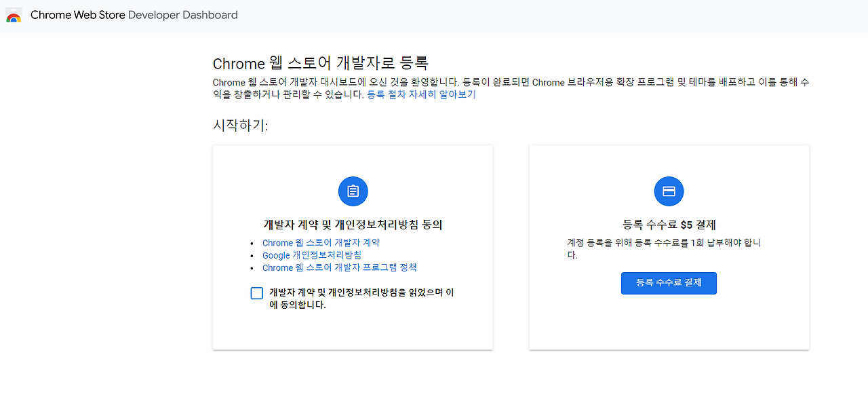Image resolution: width=868 pixels, height=397 pixels.
Task: Click the 개발자 계약 및 개인정보처리방침 동의 card title
Action: (x=353, y=225)
